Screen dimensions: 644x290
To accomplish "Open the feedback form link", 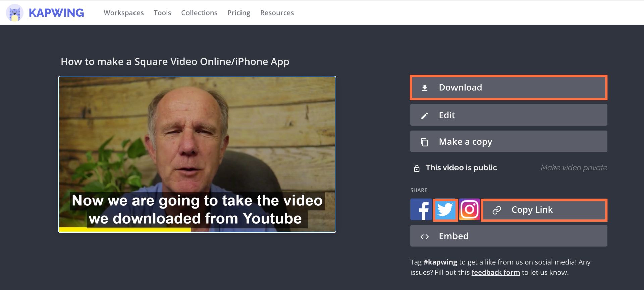I will click(x=495, y=272).
